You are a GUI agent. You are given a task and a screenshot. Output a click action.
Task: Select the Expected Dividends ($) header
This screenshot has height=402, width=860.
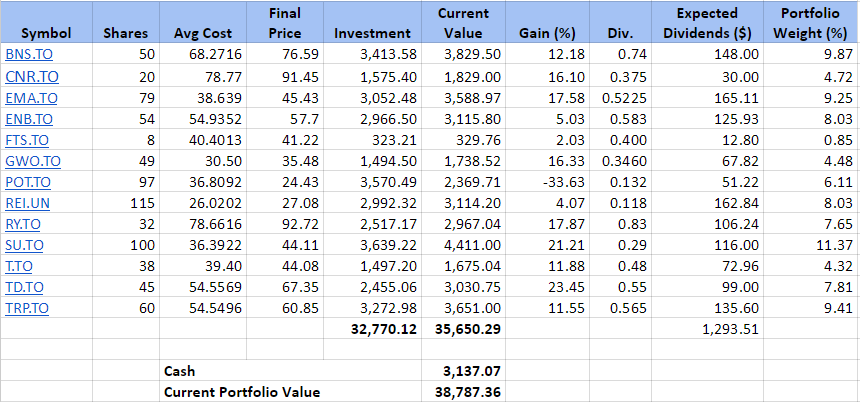(708, 23)
